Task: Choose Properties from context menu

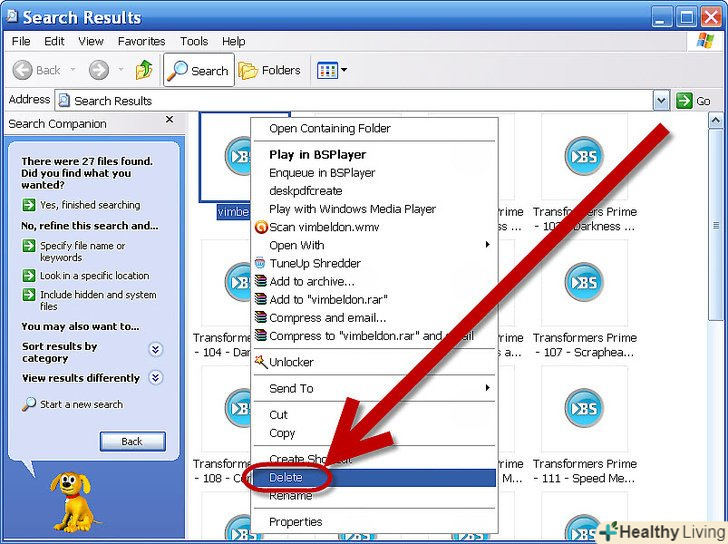Action: coord(374,522)
